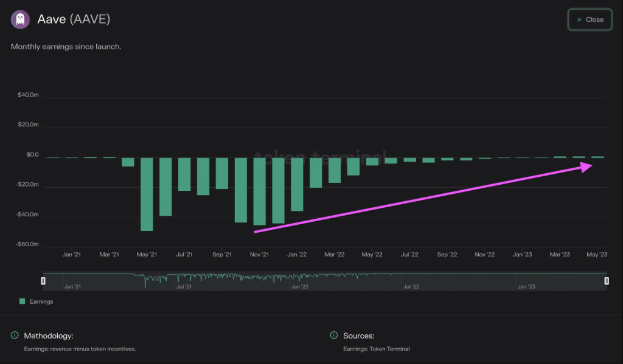Click the Aave ghost logo icon

20,19
